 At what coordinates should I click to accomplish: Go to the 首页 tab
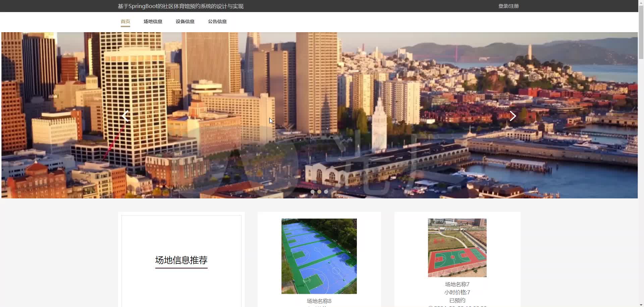click(x=125, y=21)
